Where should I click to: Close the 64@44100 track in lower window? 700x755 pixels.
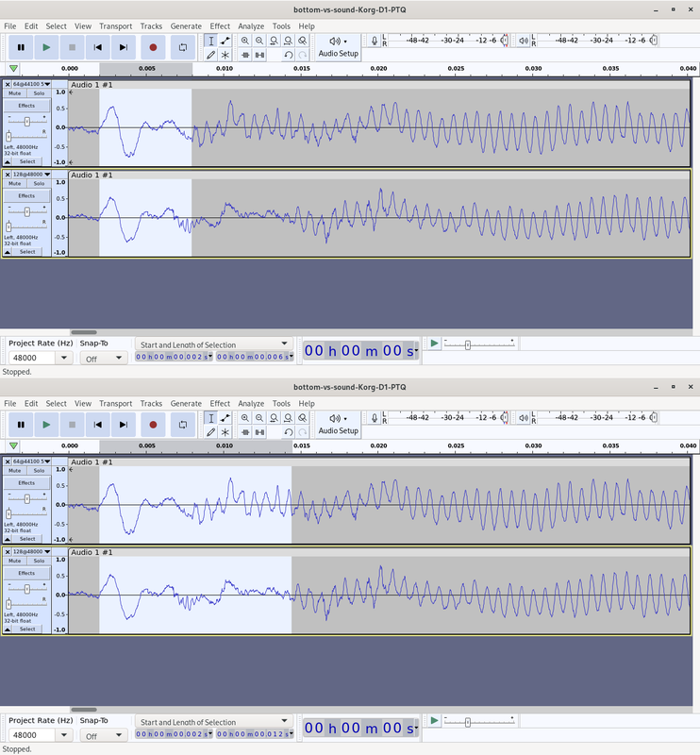(8, 461)
